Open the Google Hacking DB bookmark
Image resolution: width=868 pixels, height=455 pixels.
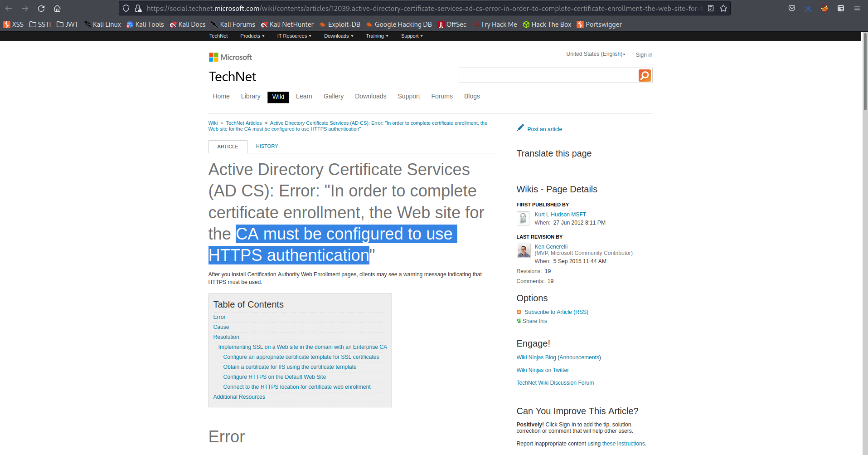coord(399,24)
